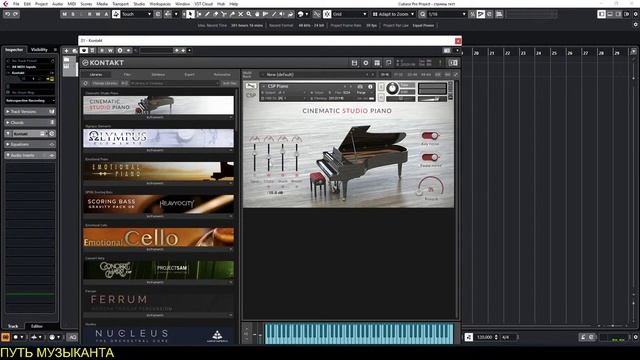Click the Add Track plus button
This screenshot has width=640, height=360.
click(66, 51)
